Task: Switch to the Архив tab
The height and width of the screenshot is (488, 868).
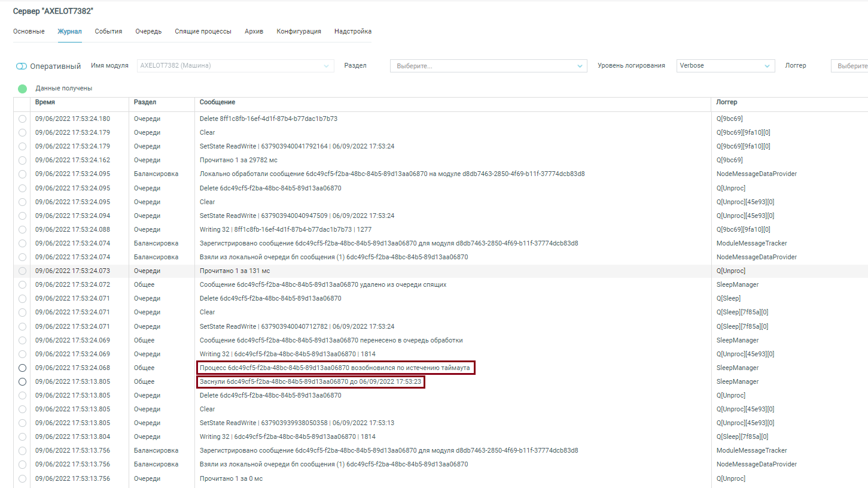Action: 254,31
